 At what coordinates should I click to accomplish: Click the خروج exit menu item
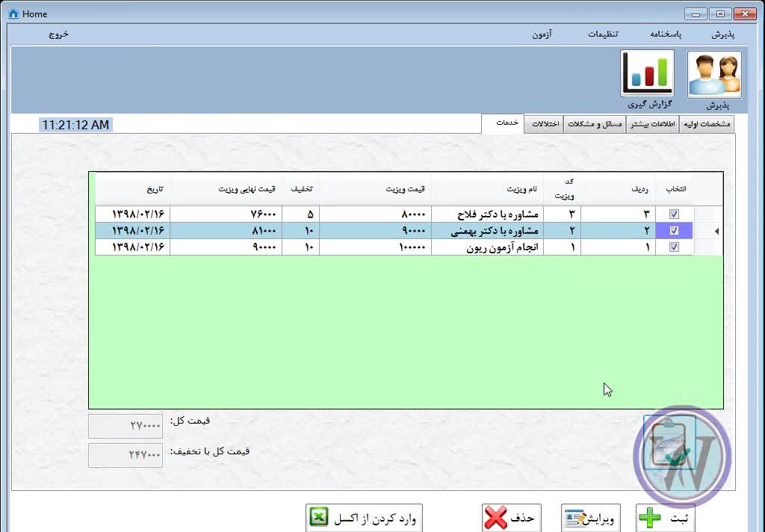click(59, 34)
